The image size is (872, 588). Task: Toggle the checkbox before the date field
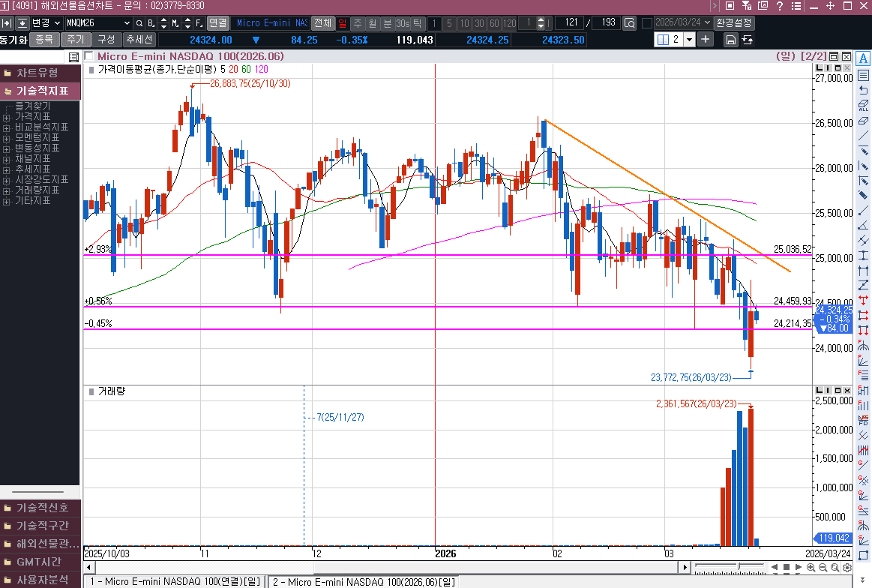(x=646, y=23)
